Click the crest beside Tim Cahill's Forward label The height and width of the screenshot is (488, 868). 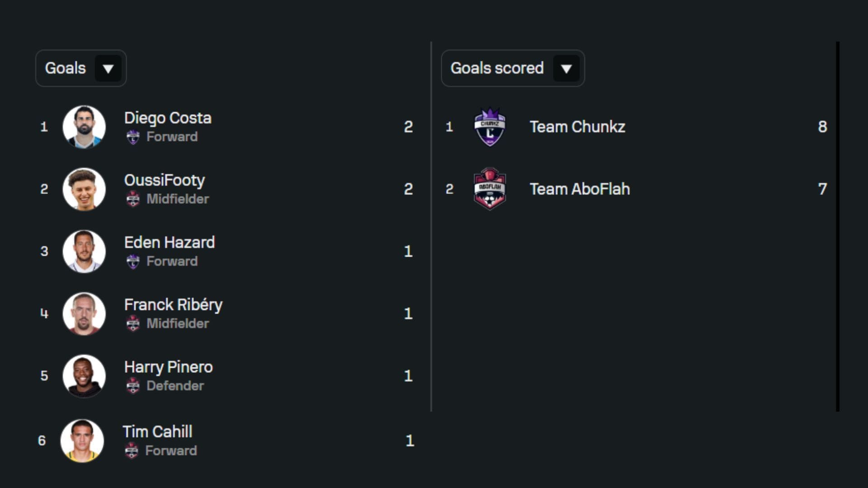coord(132,450)
